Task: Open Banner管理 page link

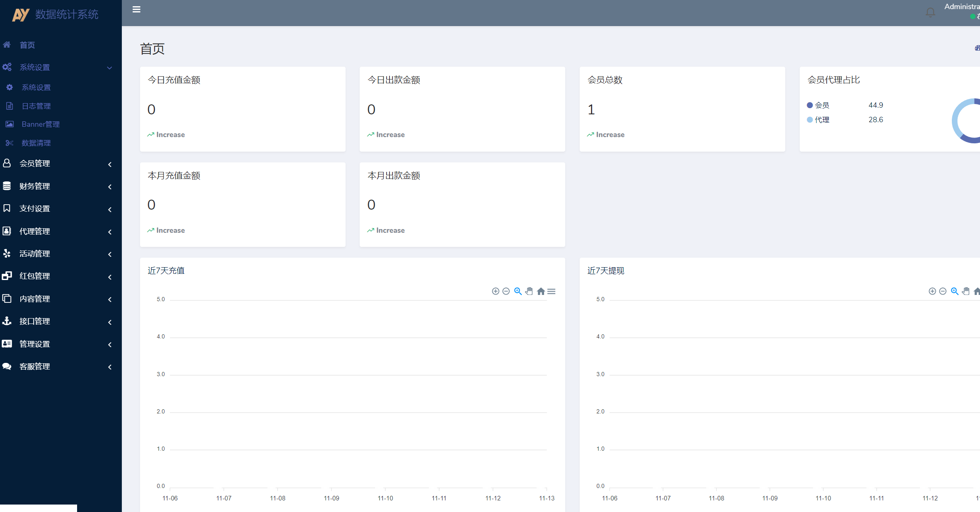Action: point(41,124)
